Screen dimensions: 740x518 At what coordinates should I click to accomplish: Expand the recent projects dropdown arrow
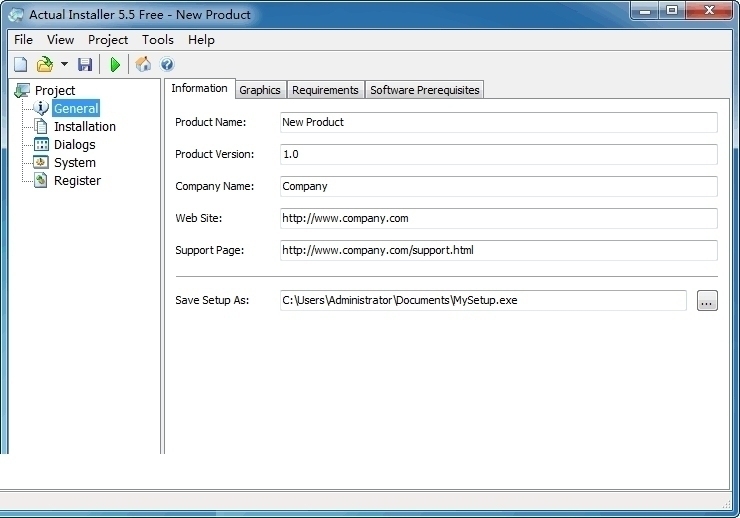[64, 64]
